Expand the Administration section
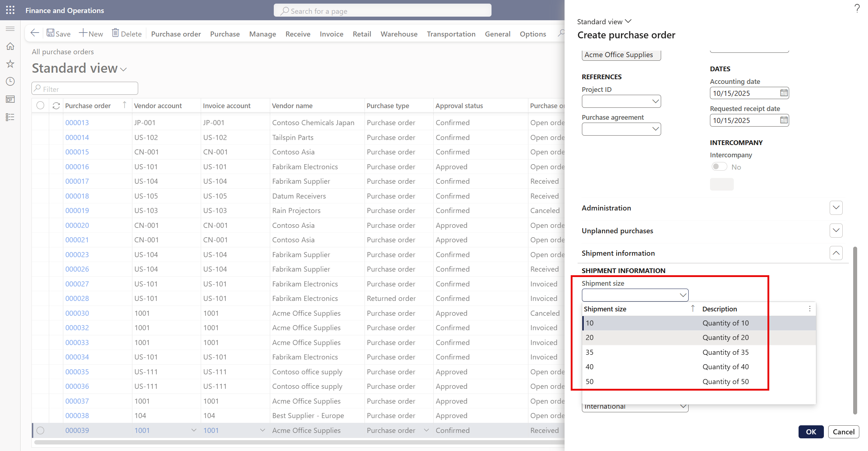Viewport: 868px width, 451px height. click(836, 208)
